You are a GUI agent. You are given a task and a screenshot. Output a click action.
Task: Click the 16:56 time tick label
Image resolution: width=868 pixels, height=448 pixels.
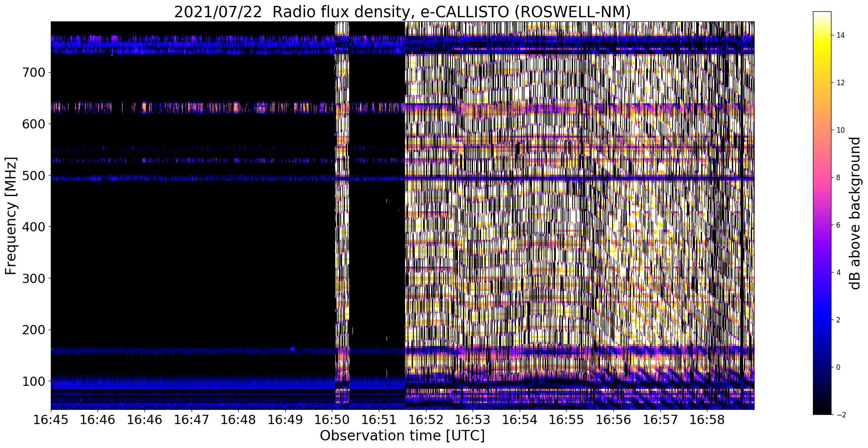[613, 419]
